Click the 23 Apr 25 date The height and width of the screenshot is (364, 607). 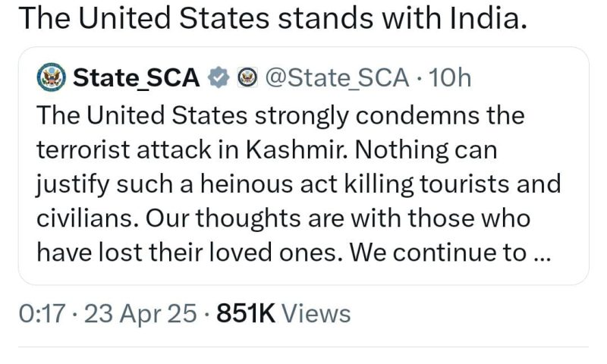tap(140, 313)
